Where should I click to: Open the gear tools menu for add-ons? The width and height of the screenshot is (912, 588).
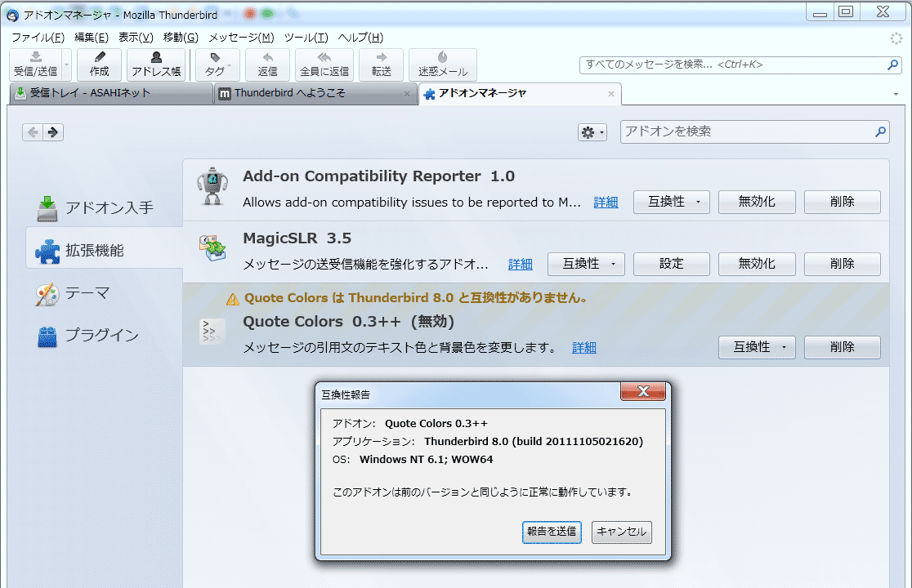click(x=592, y=132)
